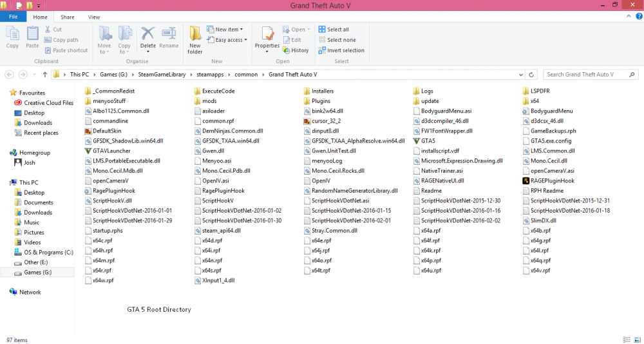This screenshot has height=344, width=644.
Task: Select XInput1_4.dll file
Action: [x=214, y=280]
